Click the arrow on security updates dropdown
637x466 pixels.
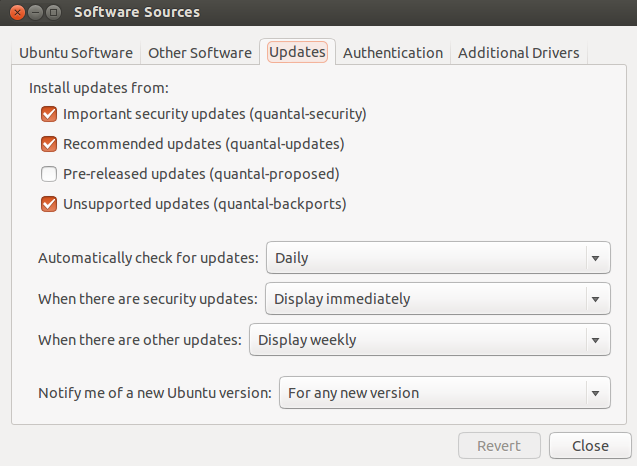click(596, 299)
